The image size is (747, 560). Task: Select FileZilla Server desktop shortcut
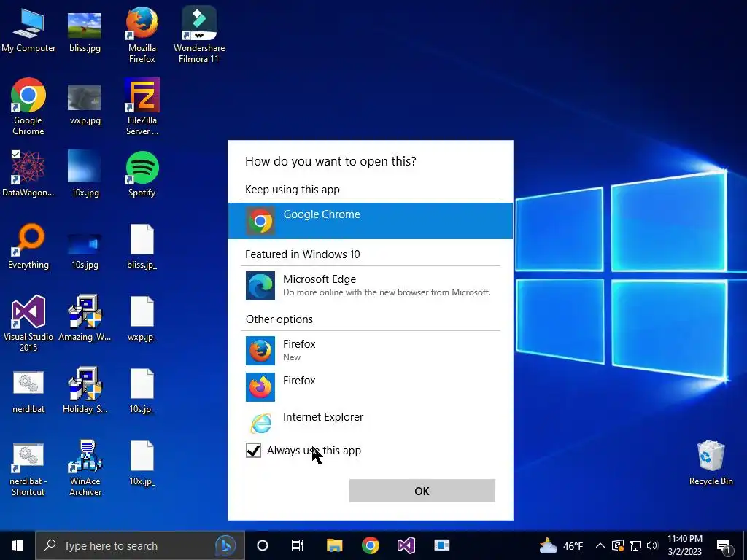point(142,107)
